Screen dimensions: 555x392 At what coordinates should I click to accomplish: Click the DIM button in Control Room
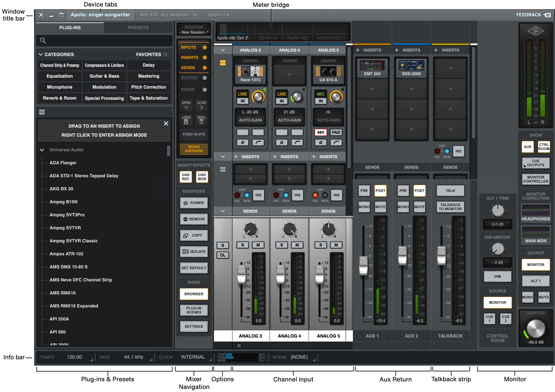click(x=498, y=276)
